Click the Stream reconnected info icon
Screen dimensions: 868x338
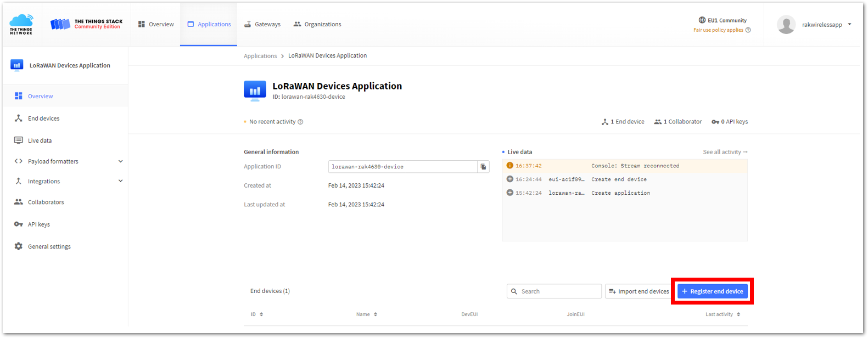point(509,166)
